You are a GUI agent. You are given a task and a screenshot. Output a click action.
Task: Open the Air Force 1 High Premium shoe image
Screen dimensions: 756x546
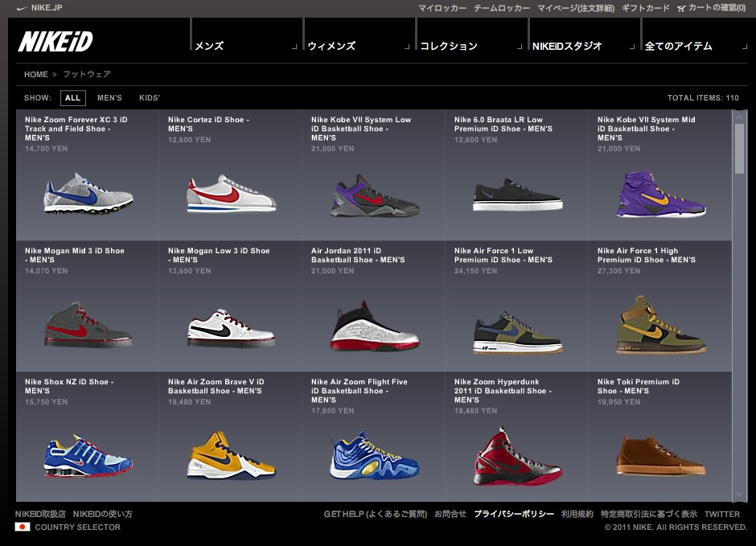coord(660,326)
